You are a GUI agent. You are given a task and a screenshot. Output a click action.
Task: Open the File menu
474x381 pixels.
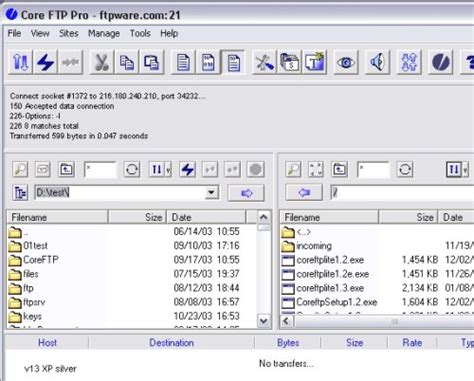(x=14, y=33)
